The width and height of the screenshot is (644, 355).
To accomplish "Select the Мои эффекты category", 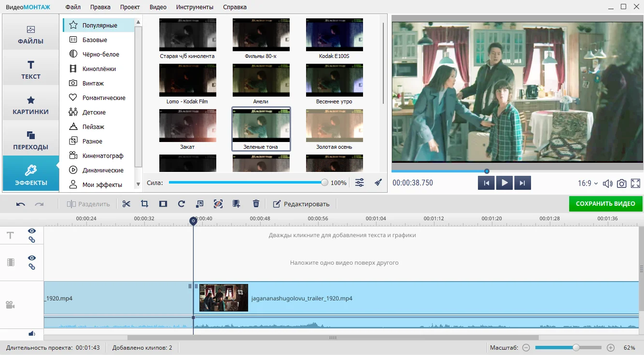I will pyautogui.click(x=99, y=185).
